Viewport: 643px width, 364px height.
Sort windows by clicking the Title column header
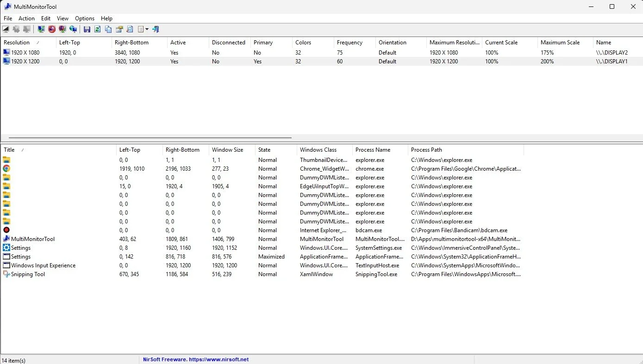pyautogui.click(x=9, y=149)
